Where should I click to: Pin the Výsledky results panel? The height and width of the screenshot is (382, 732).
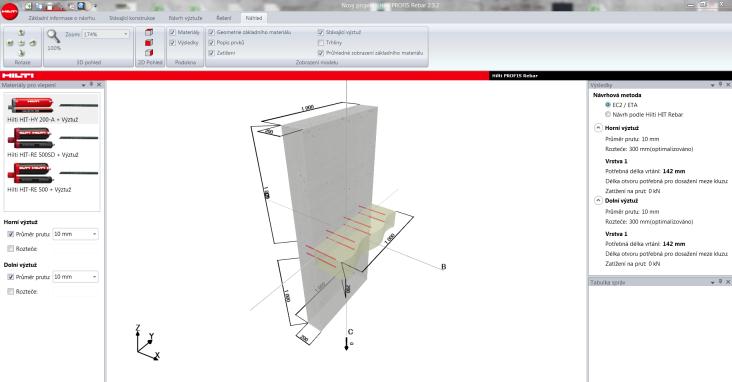(x=720, y=85)
